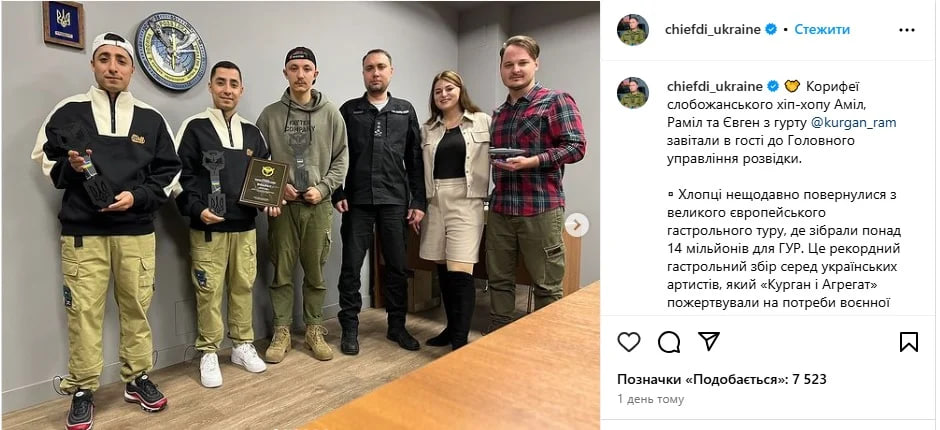The width and height of the screenshot is (940, 430).
Task: Open the three dots more options menu
Action: (x=906, y=30)
